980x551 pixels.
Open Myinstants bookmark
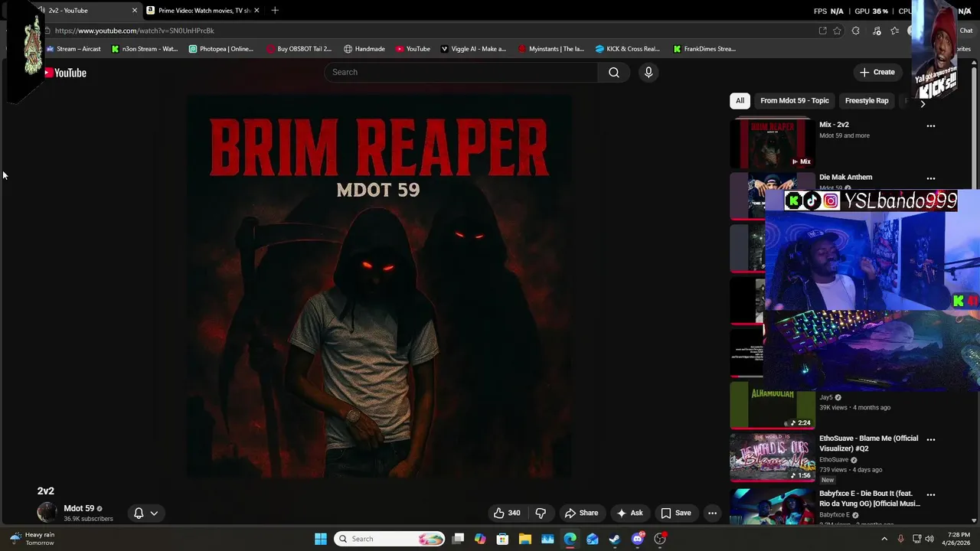pos(550,49)
